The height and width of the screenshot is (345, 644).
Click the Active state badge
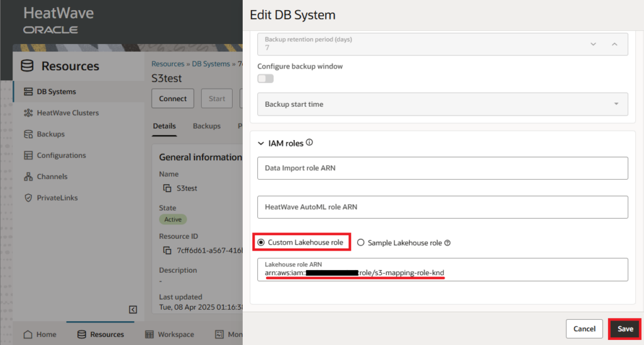173,219
